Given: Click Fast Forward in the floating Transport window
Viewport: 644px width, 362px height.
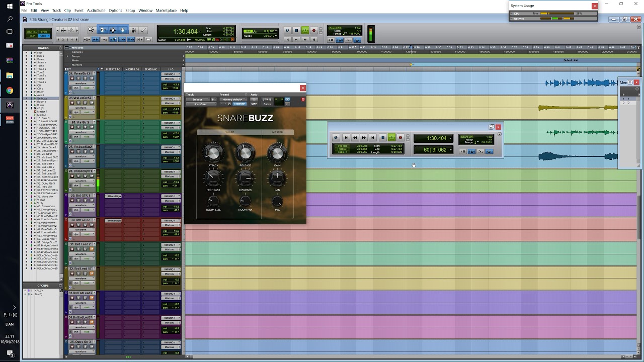Looking at the screenshot, I should [364, 137].
